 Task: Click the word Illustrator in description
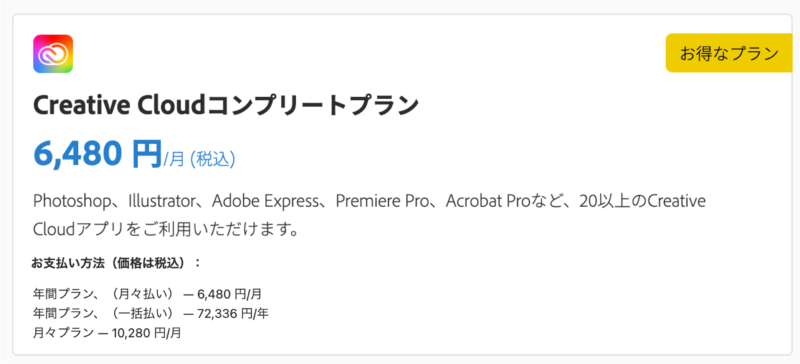pos(161,201)
